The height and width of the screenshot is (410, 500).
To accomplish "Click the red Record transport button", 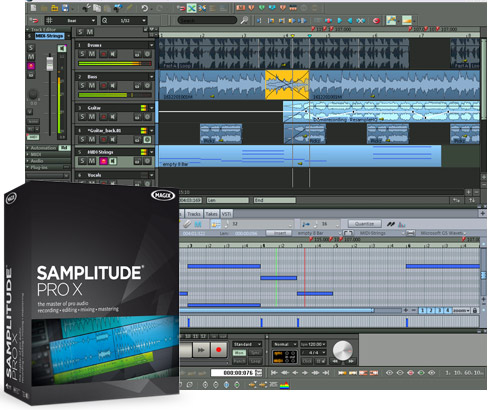I will pyautogui.click(x=219, y=350).
